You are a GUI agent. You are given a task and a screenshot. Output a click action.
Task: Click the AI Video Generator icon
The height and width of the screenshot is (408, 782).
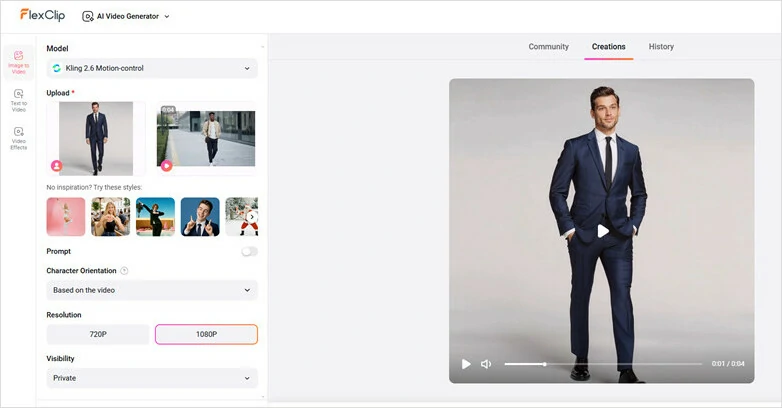(x=87, y=16)
